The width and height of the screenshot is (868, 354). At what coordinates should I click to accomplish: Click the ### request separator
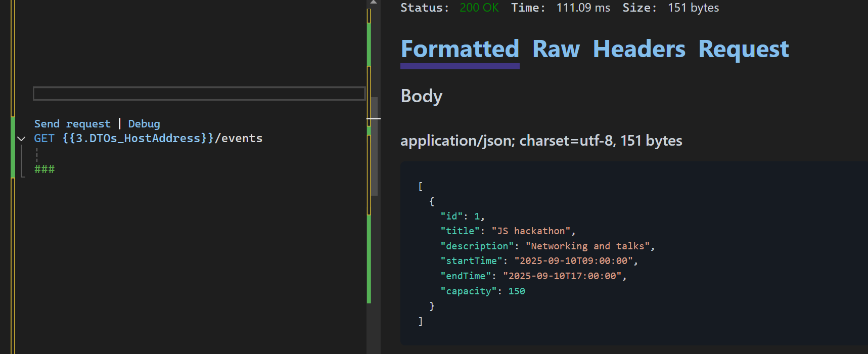click(44, 169)
